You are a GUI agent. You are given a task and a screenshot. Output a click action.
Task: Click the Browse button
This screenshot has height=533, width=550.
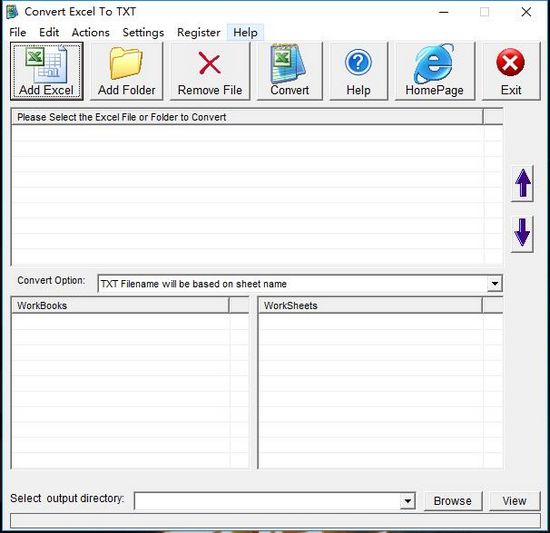coord(453,501)
